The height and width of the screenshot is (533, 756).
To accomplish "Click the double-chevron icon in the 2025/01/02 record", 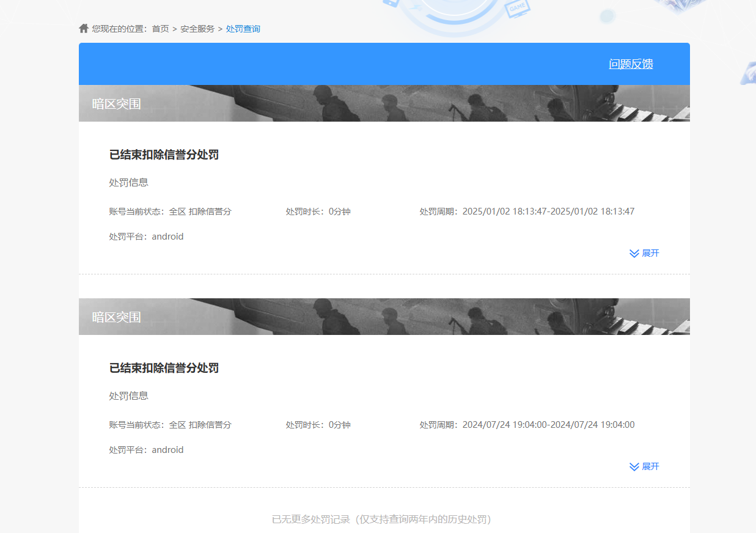I will click(634, 253).
